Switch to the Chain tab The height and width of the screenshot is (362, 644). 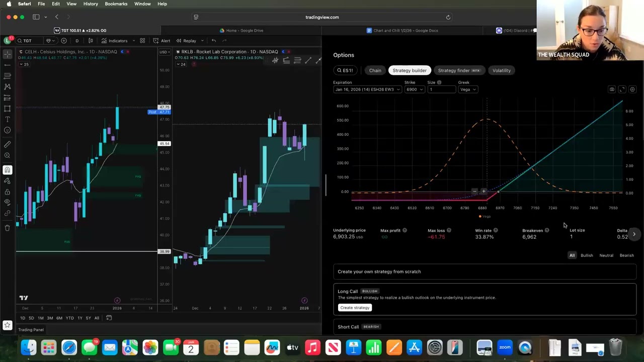(375, 70)
